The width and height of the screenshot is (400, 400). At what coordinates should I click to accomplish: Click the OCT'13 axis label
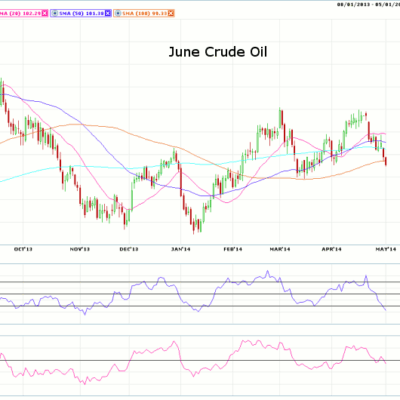[x=23, y=249]
